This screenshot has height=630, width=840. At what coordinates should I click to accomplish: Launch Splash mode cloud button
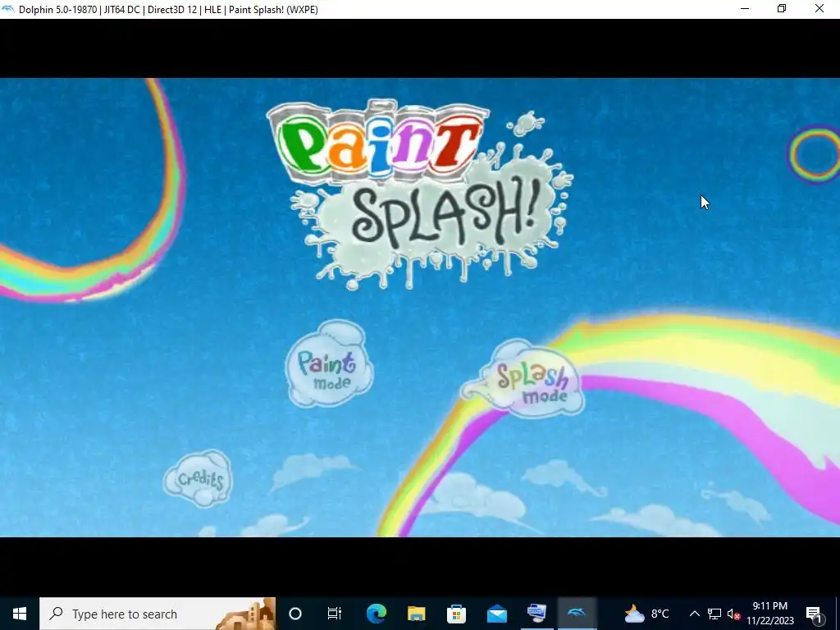pyautogui.click(x=524, y=379)
